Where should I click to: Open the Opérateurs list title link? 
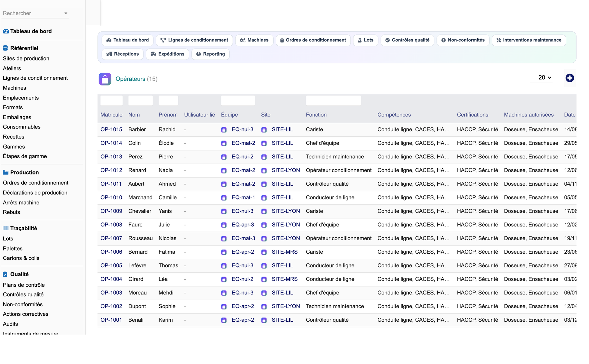click(130, 79)
